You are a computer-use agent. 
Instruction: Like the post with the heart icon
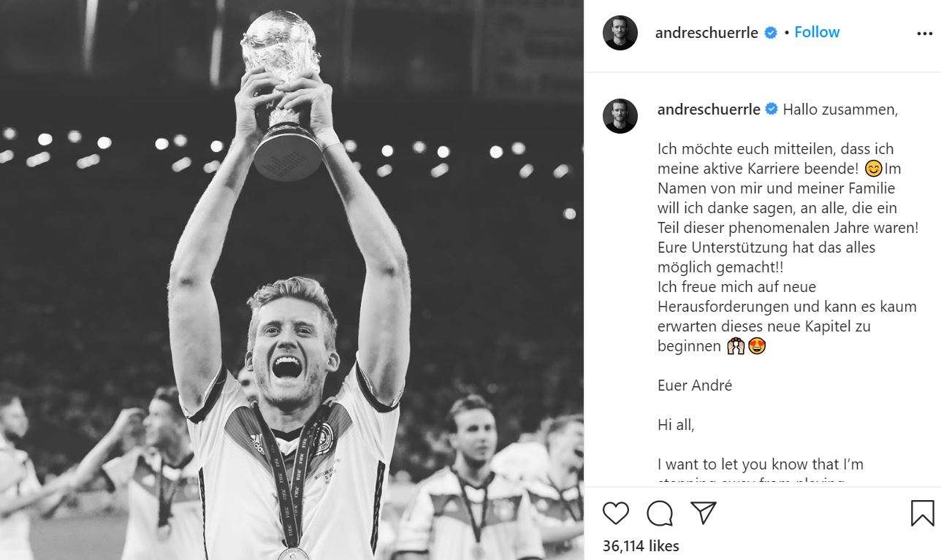click(x=616, y=513)
